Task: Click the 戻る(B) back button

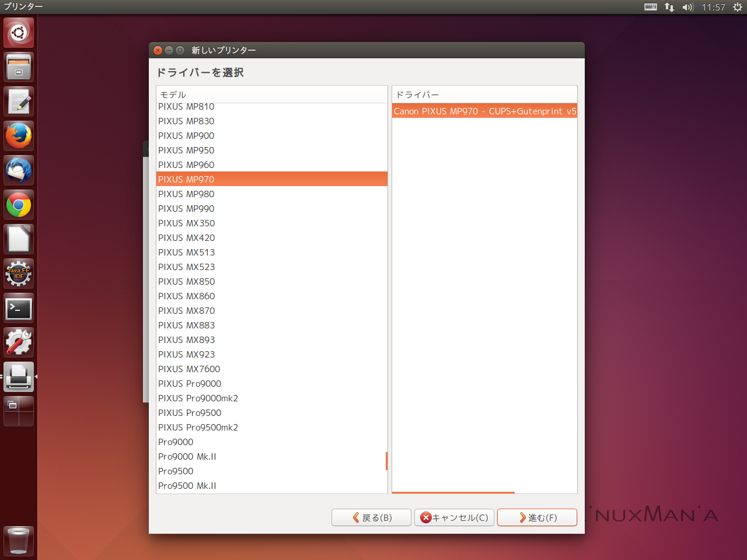Action: point(371,517)
